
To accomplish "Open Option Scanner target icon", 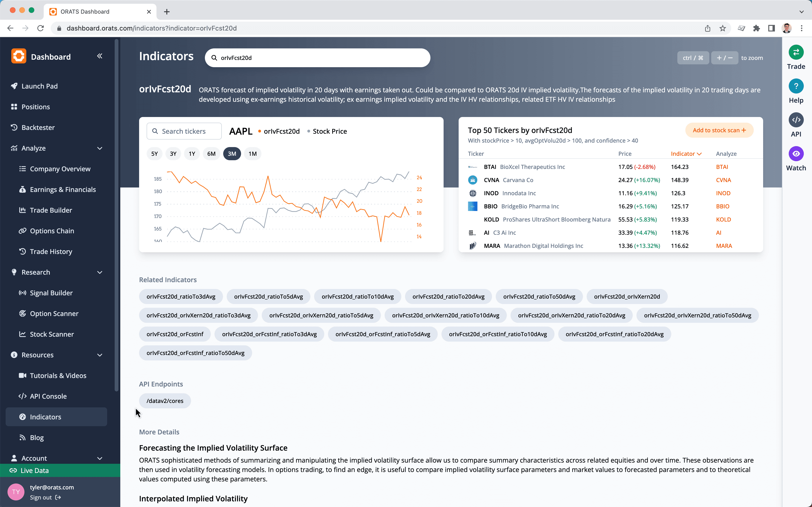I will 23,313.
